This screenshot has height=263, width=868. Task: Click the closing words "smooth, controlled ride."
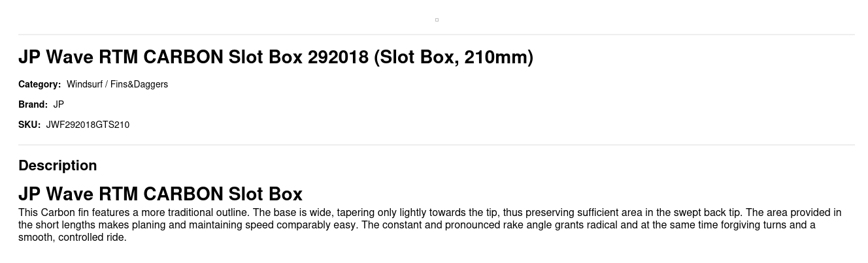[73, 238]
